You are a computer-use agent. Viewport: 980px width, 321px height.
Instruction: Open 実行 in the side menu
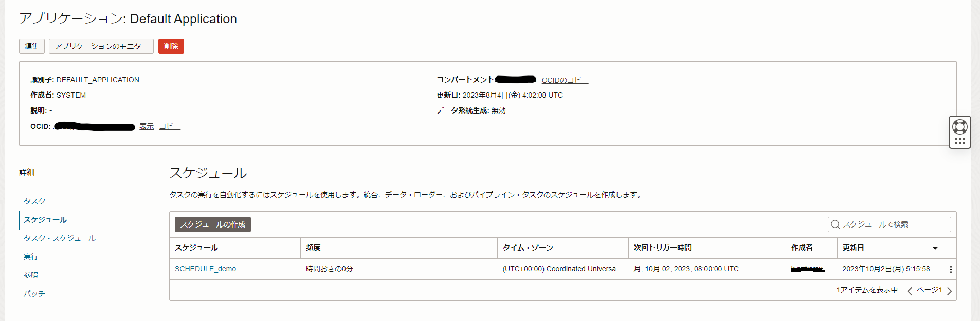31,256
